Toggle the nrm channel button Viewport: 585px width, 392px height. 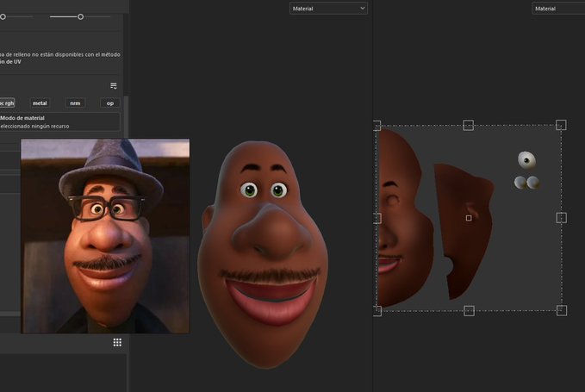coord(75,103)
